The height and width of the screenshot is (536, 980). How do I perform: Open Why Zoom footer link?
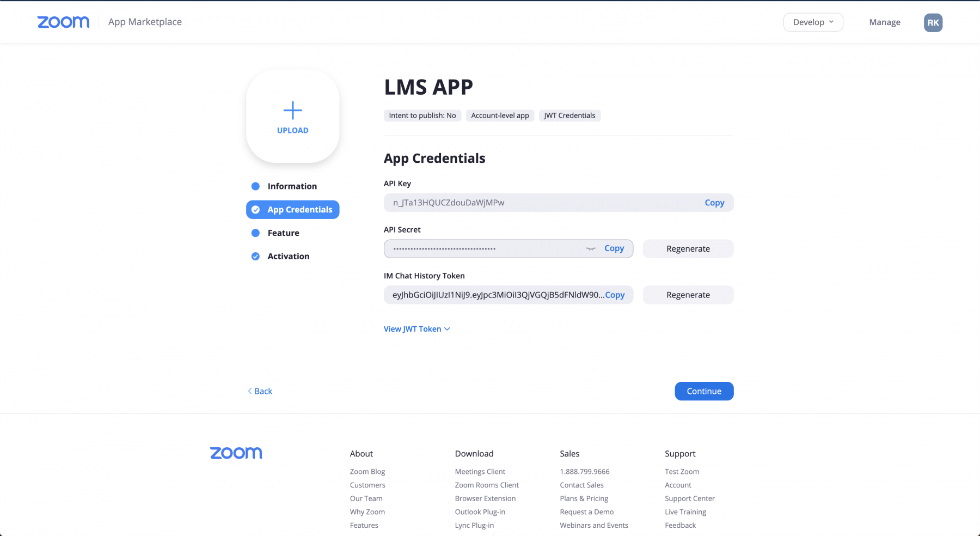click(x=367, y=512)
